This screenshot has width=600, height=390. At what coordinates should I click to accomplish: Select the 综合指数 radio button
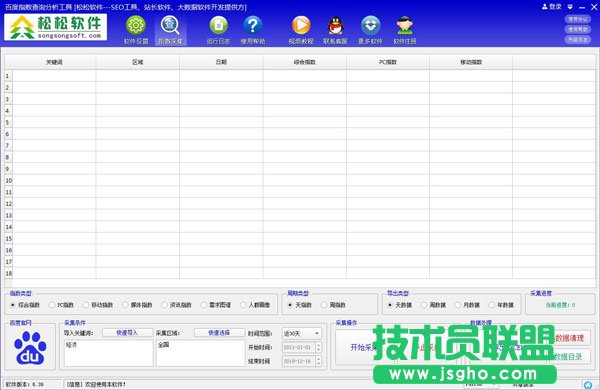[13, 305]
